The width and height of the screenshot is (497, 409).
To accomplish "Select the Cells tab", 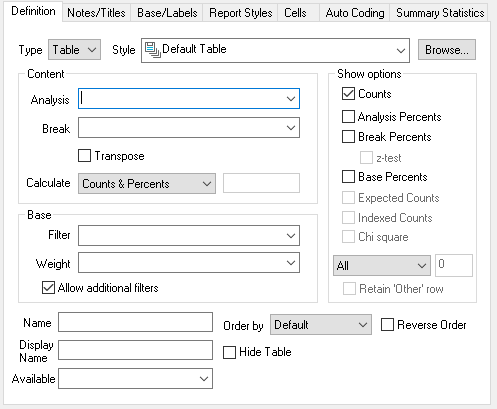I will pyautogui.click(x=295, y=13).
